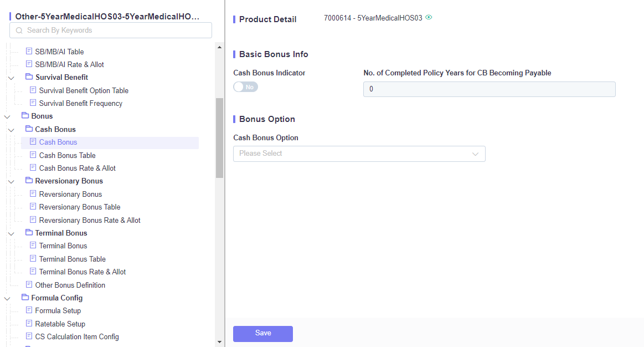Viewport: 644px width, 347px height.
Task: Select the Reversionary Bonus leaf item
Action: click(x=70, y=195)
